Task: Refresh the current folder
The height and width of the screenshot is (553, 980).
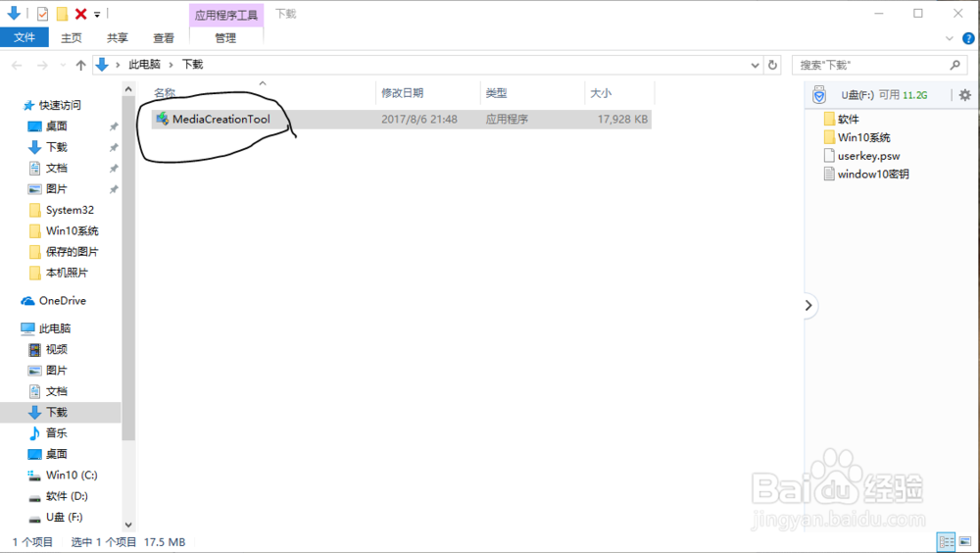Action: [772, 65]
